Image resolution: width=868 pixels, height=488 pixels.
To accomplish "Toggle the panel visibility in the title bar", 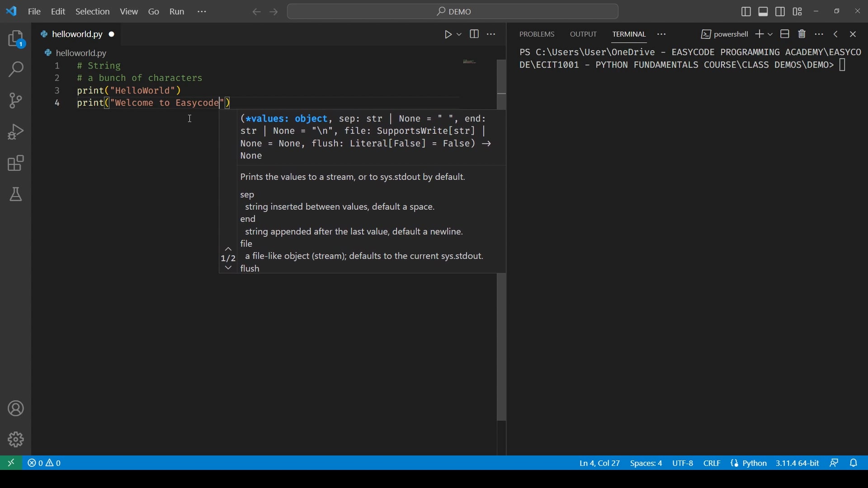I will 763,11.
